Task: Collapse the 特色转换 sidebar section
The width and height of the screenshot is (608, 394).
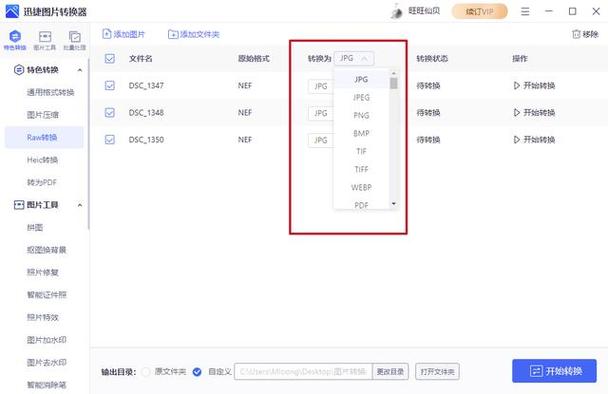Action: click(79, 70)
